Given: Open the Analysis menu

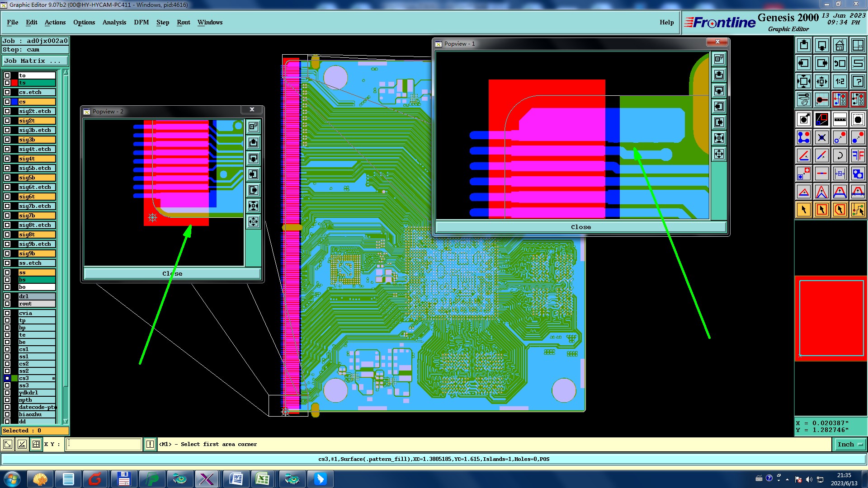Looking at the screenshot, I should pos(114,22).
